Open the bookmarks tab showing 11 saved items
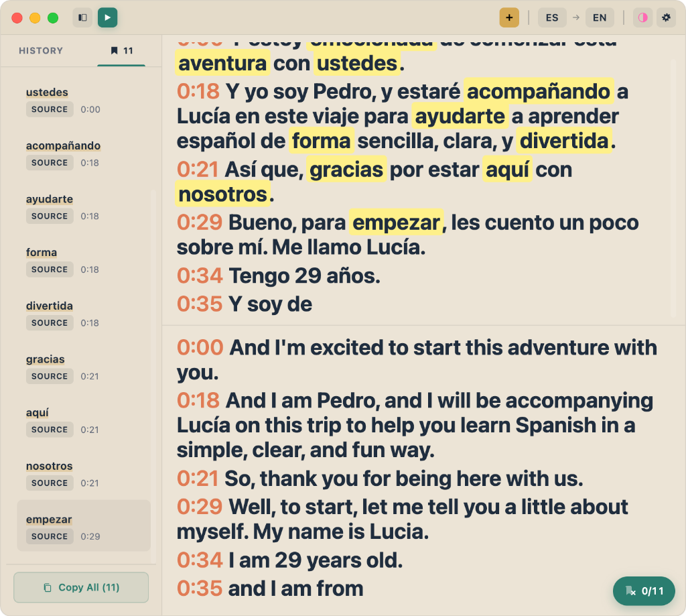 click(x=121, y=50)
